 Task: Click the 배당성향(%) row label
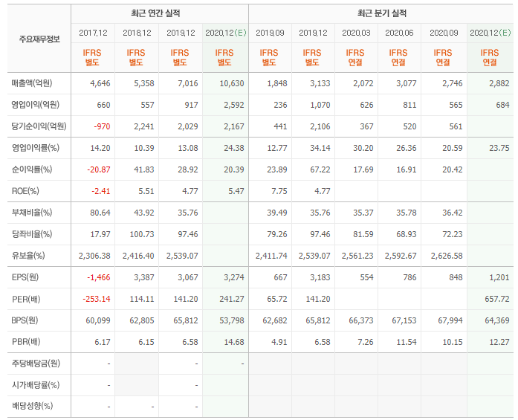pos(33,406)
